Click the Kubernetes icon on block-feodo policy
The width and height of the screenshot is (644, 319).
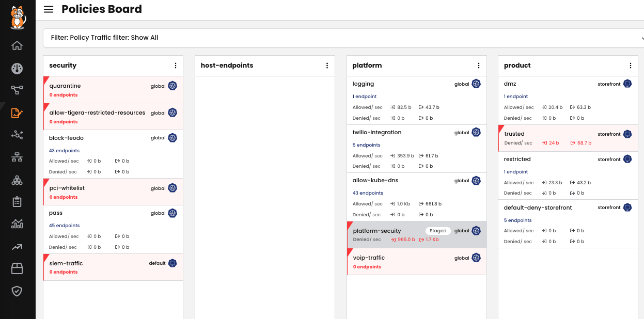[172, 138]
